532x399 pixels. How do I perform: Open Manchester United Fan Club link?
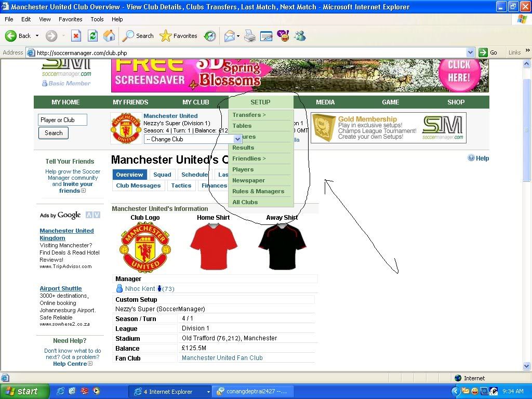pos(222,357)
